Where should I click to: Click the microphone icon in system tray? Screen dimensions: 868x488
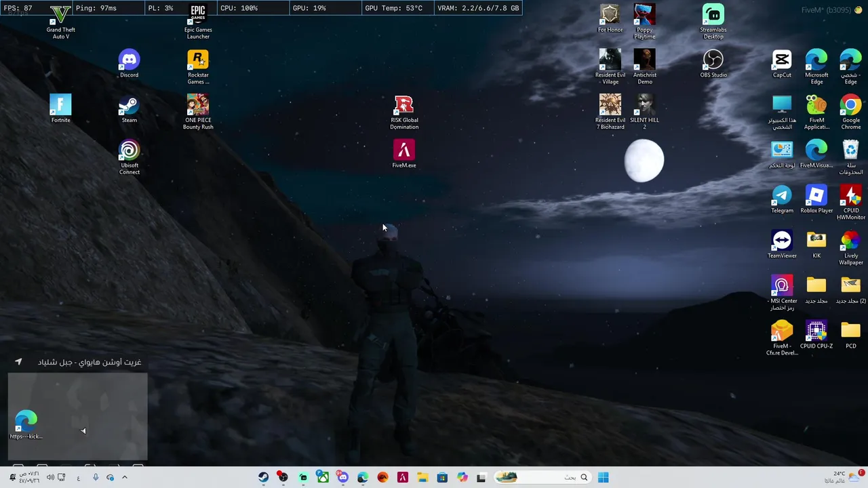pyautogui.click(x=96, y=477)
